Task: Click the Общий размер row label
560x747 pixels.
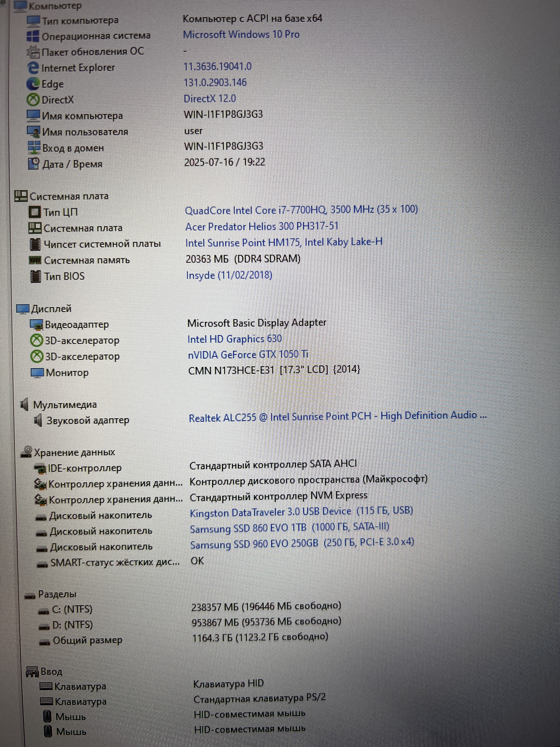Action: coord(87,640)
